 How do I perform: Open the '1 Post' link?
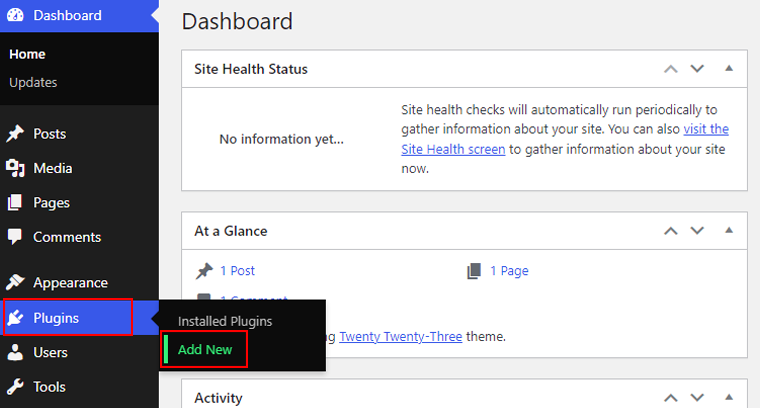pyautogui.click(x=237, y=271)
